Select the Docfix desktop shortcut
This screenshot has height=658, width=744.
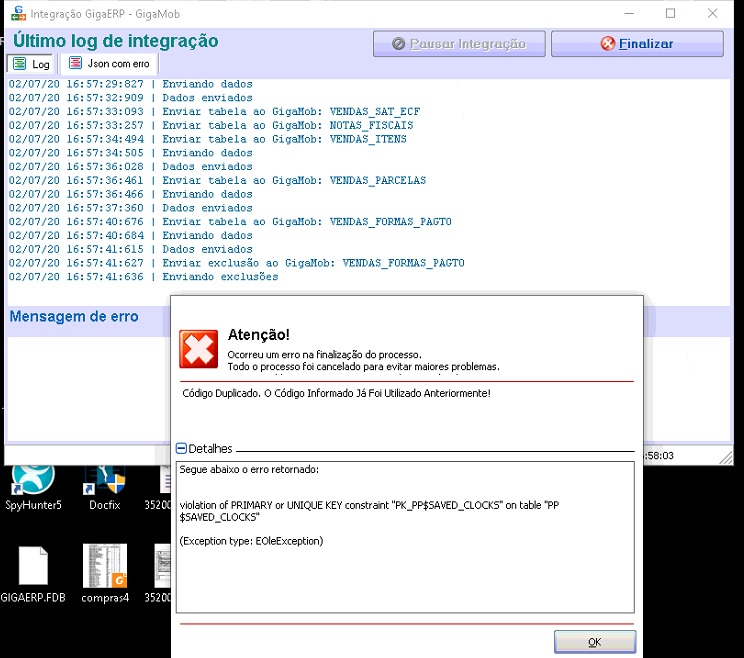[104, 484]
